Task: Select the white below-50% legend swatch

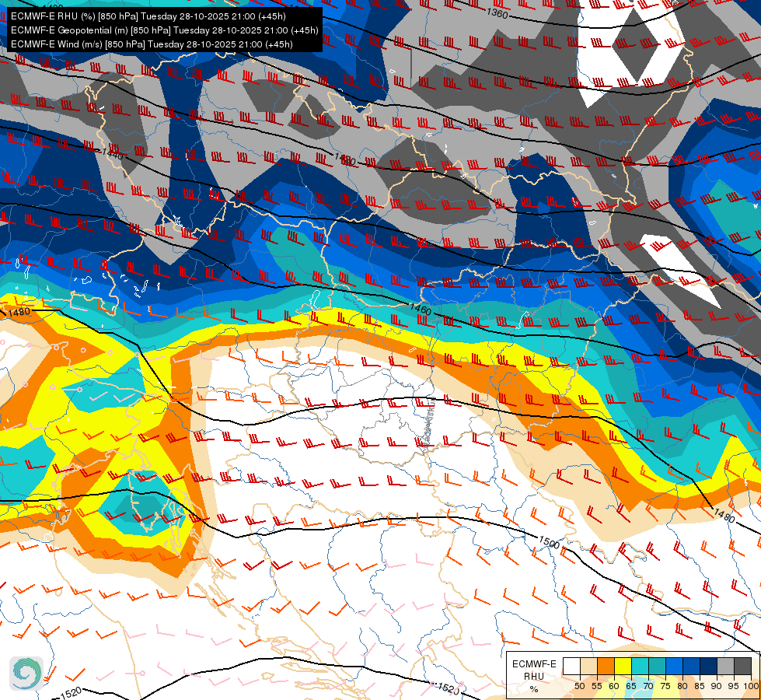Action: click(x=571, y=666)
